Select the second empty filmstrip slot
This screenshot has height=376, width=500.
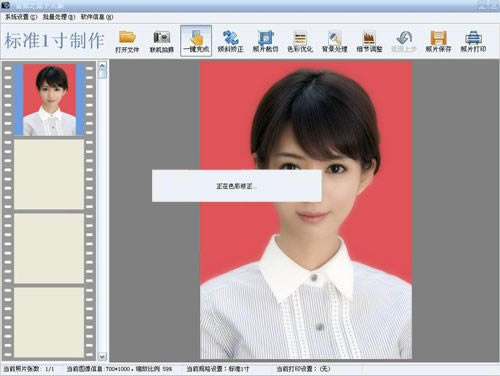coord(49,248)
